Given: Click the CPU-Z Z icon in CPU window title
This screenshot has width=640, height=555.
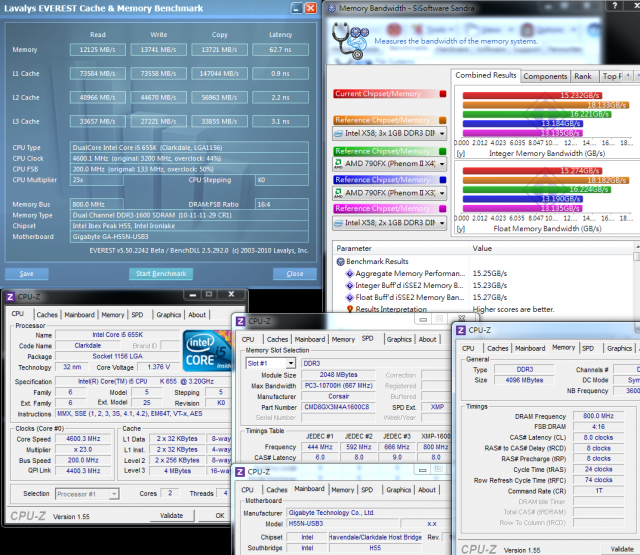Looking at the screenshot, I should (x=10, y=297).
